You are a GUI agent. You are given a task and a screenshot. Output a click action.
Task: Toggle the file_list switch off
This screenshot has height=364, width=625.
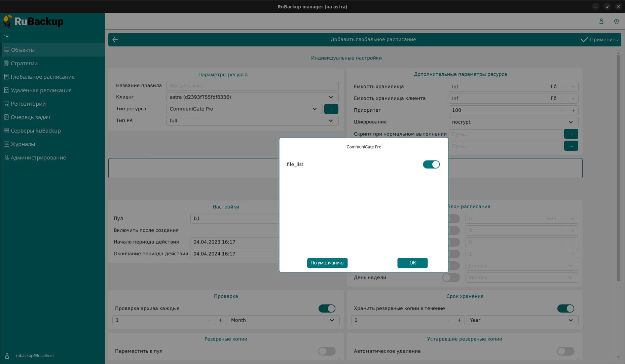pyautogui.click(x=431, y=165)
